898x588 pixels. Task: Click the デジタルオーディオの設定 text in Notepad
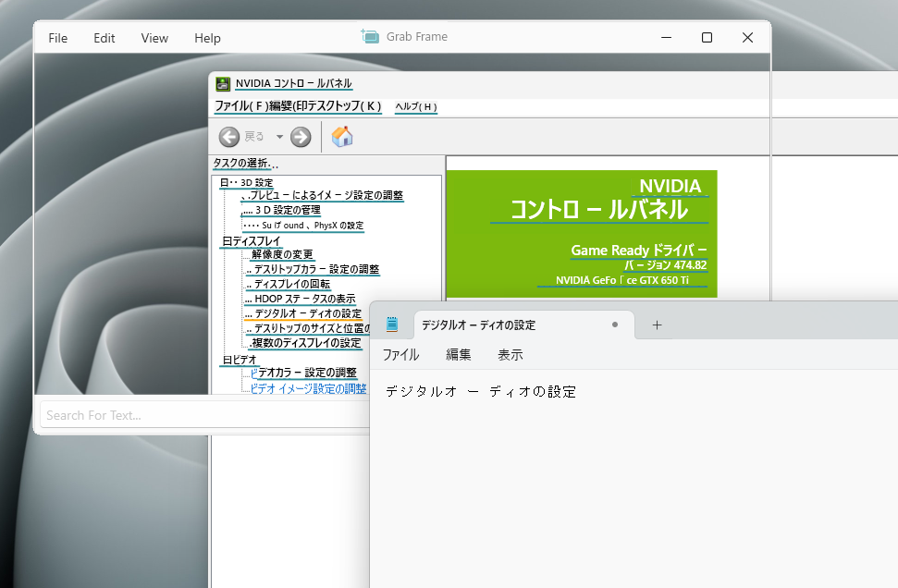(481, 392)
